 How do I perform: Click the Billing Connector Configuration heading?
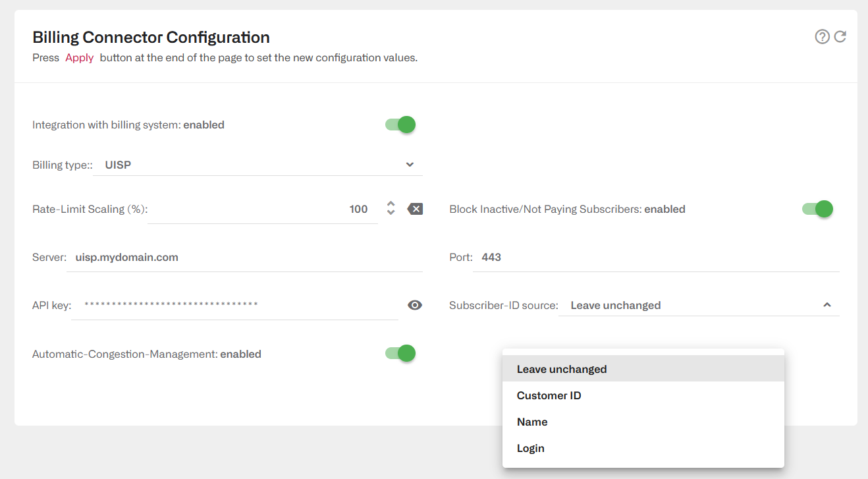coord(151,37)
